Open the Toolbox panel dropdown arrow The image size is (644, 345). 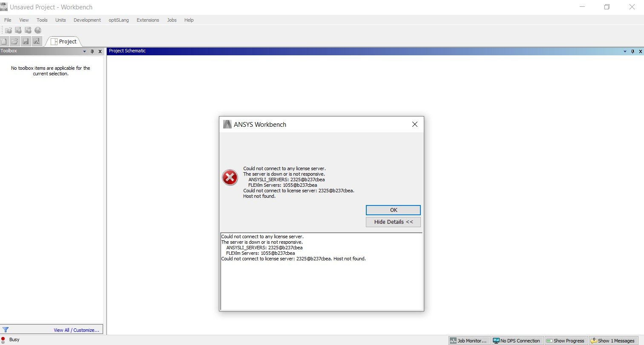85,51
